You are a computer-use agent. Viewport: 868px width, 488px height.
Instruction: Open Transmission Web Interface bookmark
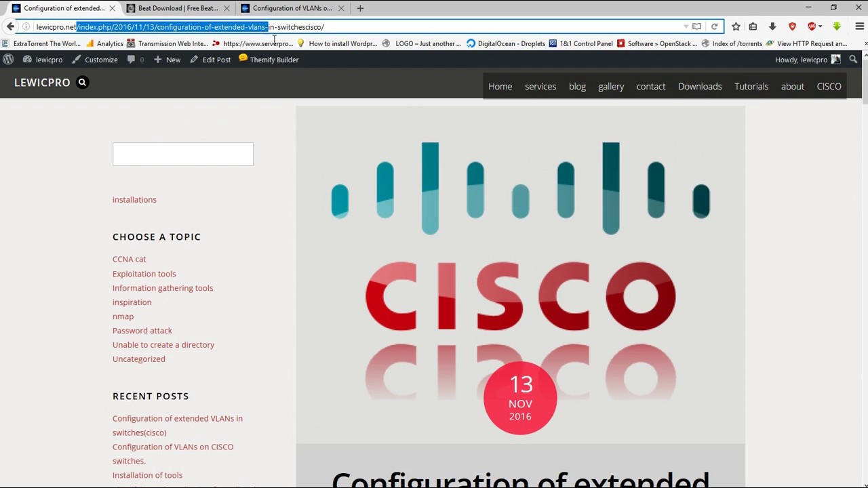pos(167,43)
